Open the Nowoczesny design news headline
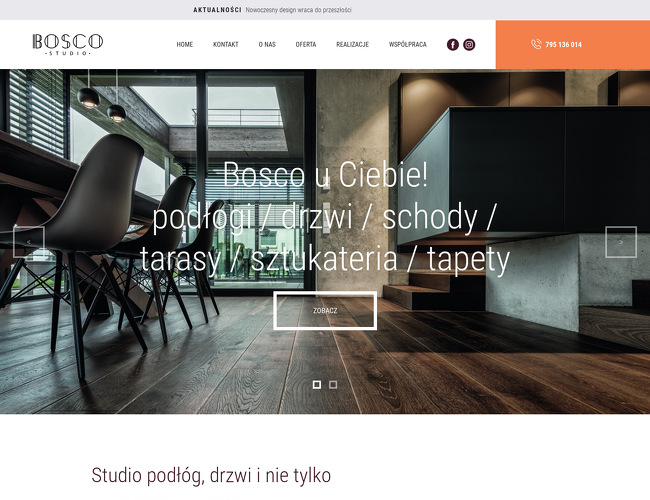This screenshot has height=500, width=650. tap(298, 10)
